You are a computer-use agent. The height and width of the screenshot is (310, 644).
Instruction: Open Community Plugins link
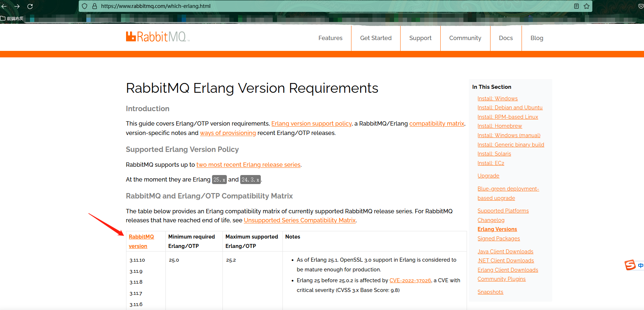pos(501,279)
